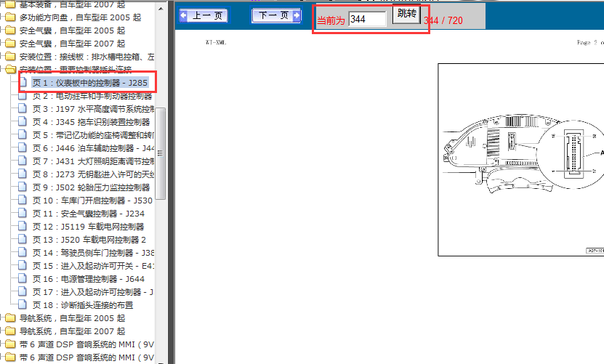
Task: Click page icon next to 页 13 row
Action: click(23, 240)
